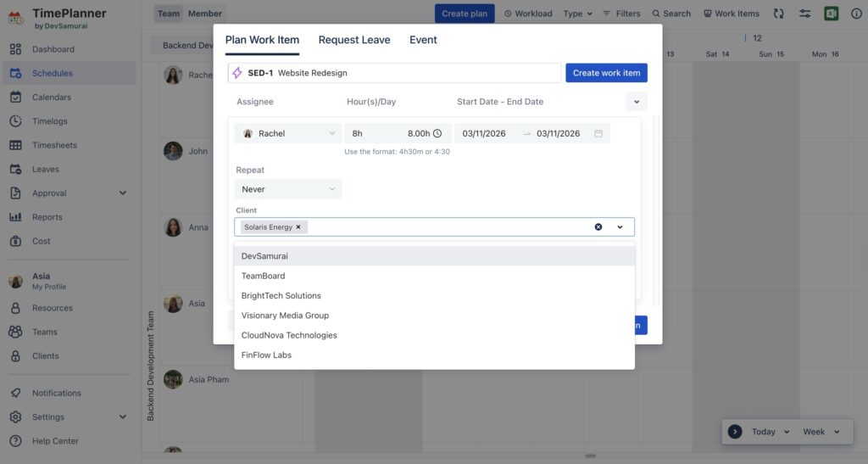Click the Teams group icon
This screenshot has height=464, width=868.
point(15,332)
